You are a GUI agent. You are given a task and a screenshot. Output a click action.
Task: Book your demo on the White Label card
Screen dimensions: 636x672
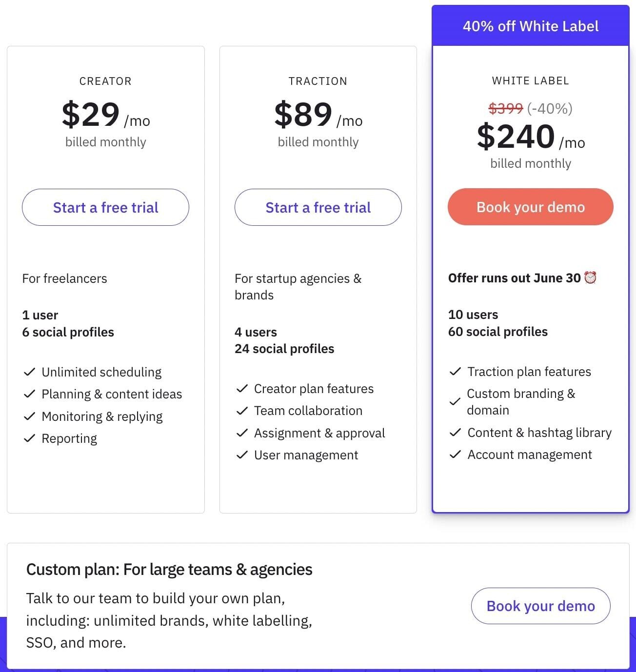(x=530, y=207)
